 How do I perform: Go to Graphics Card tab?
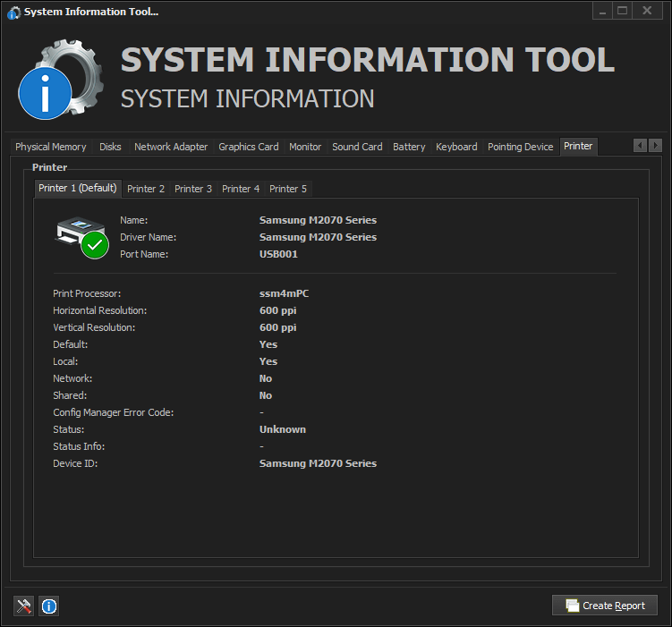[249, 147]
